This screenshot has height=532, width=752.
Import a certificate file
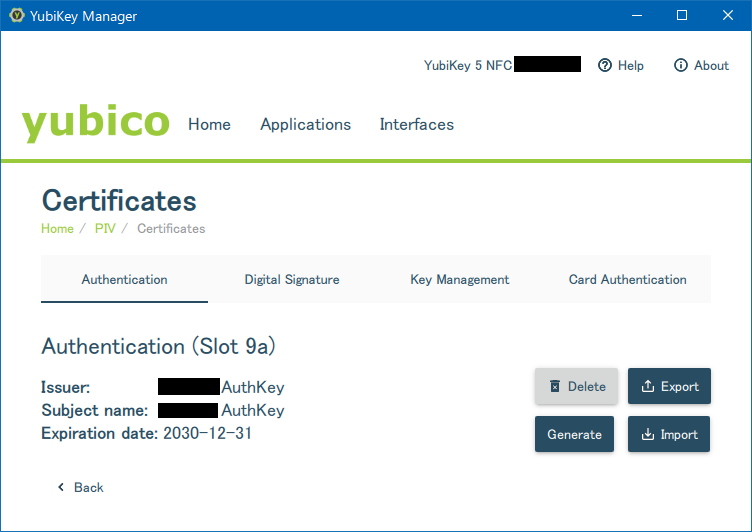click(669, 434)
